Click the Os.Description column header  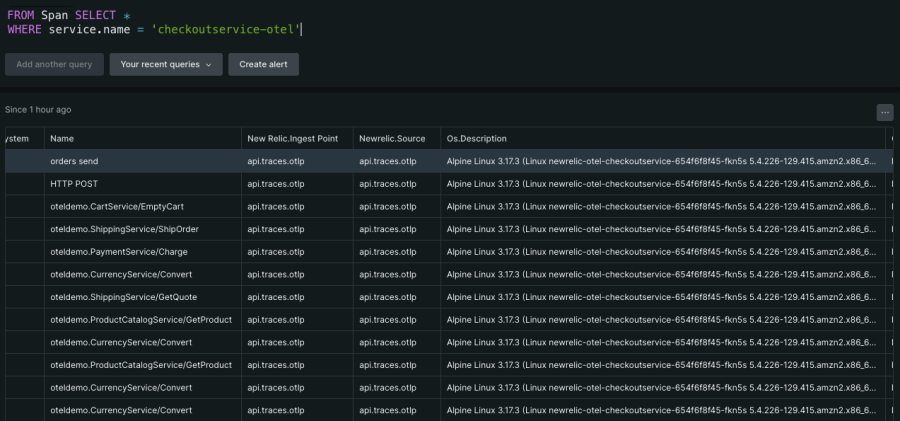[x=477, y=138]
